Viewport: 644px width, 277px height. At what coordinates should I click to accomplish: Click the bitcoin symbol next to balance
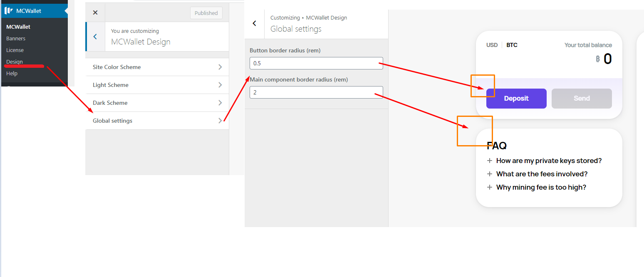pos(597,59)
